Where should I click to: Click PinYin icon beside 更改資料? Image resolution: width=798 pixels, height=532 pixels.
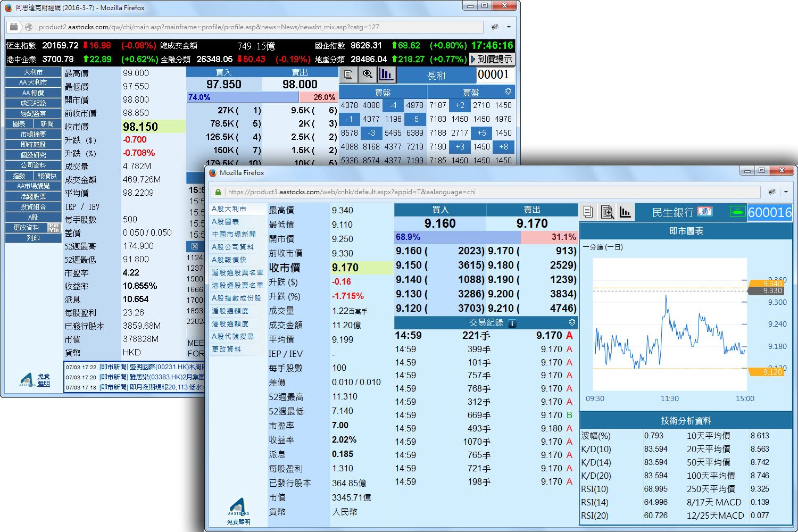[54, 227]
